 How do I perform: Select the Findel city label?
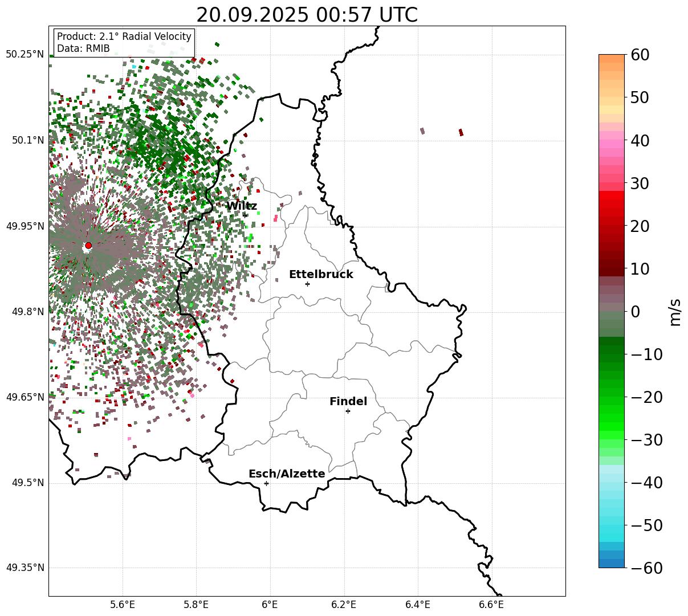pyautogui.click(x=348, y=401)
